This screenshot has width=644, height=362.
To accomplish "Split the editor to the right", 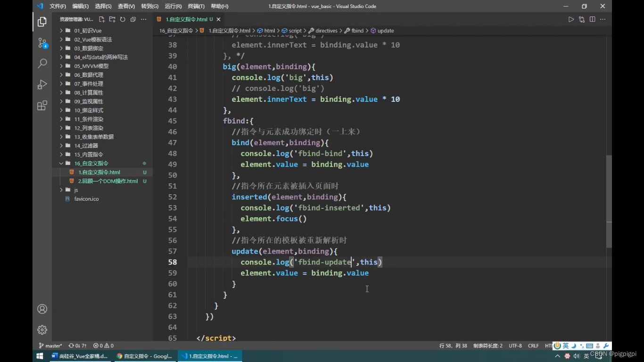I will 592,19.
